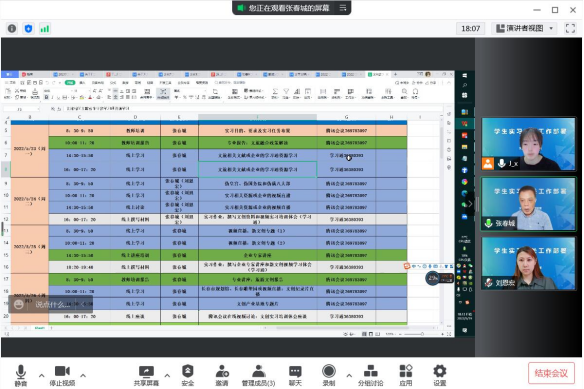Screen dimensions: 584x389
Task: Enter full screen mode
Action: tap(570, 28)
